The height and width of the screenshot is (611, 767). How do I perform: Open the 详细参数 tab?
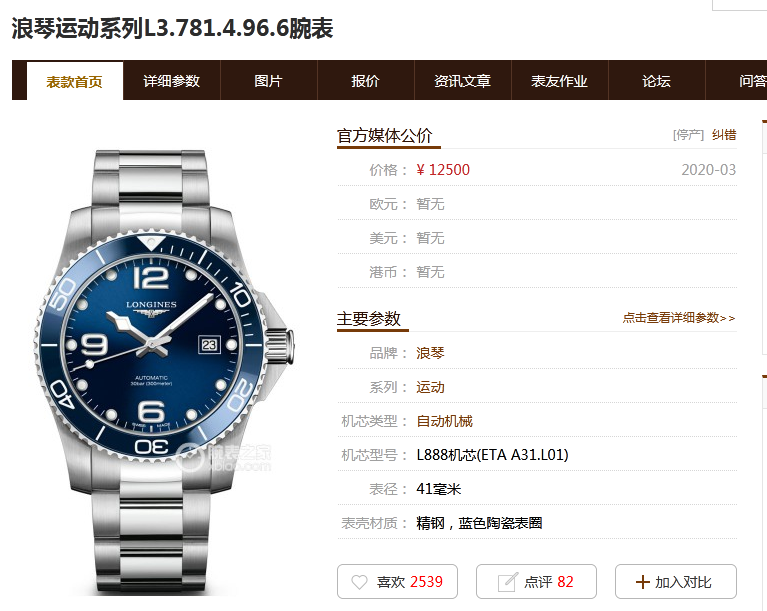(x=172, y=81)
